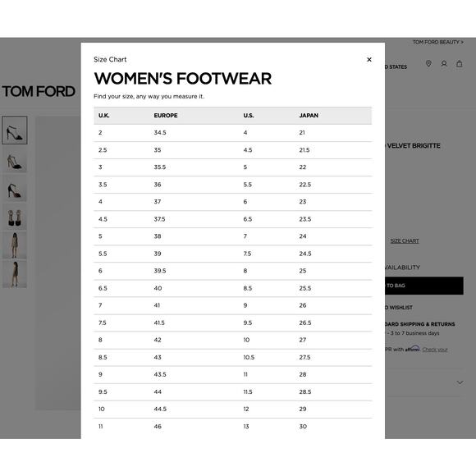The image size is (476, 476).
Task: Click the JAPAN column header
Action: pyautogui.click(x=309, y=116)
